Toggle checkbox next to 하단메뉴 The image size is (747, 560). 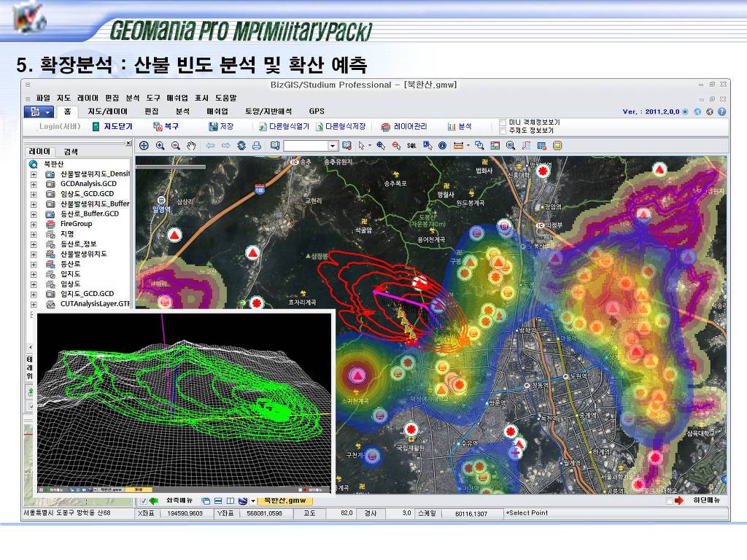tap(669, 501)
